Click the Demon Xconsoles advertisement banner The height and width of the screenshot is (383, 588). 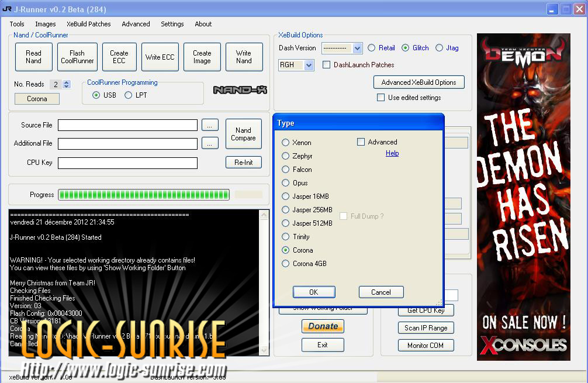pos(524,197)
